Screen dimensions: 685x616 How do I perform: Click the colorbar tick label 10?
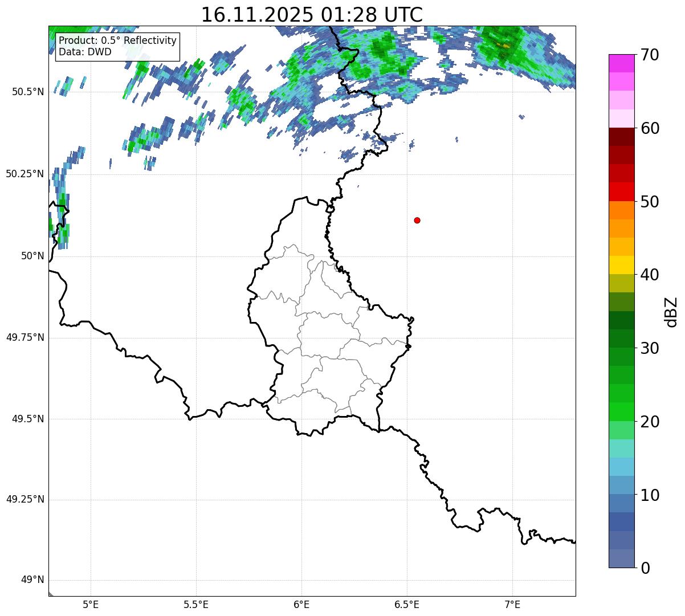coord(650,495)
